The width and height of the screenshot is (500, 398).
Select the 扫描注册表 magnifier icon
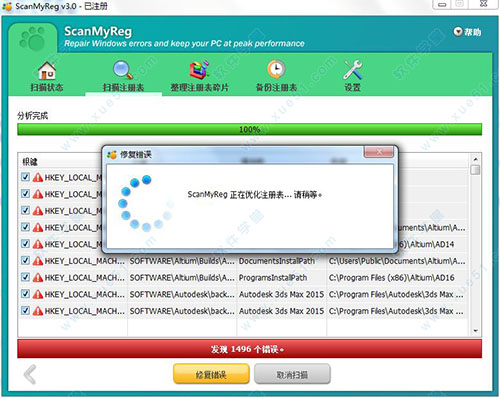[123, 70]
